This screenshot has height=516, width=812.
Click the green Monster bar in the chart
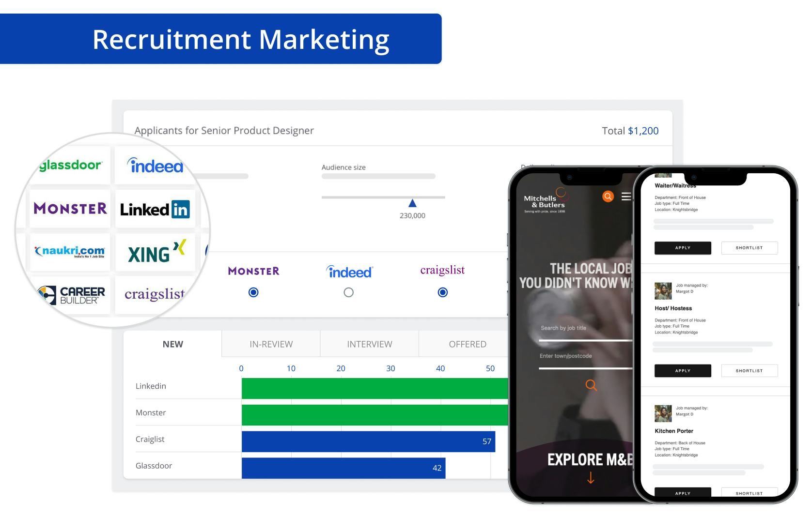375,415
